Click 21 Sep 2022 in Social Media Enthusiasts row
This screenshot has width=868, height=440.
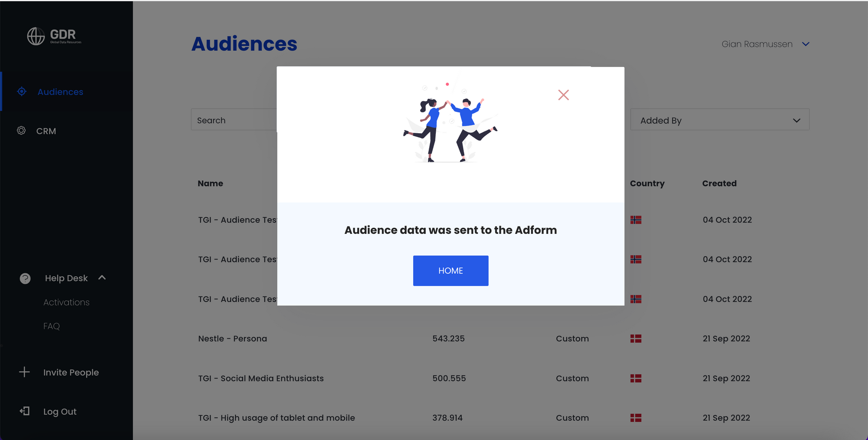coord(727,378)
